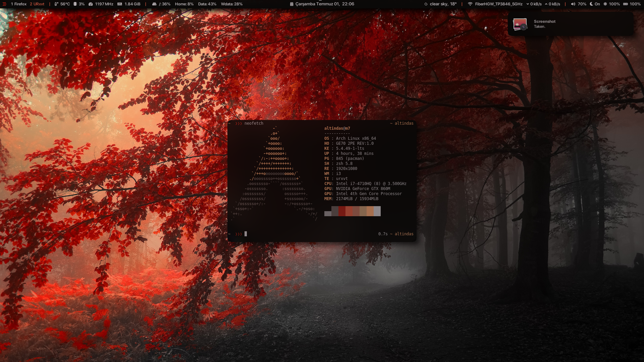Click the '845 (pacman)' packages value
The image size is (644, 362).
tap(350, 159)
